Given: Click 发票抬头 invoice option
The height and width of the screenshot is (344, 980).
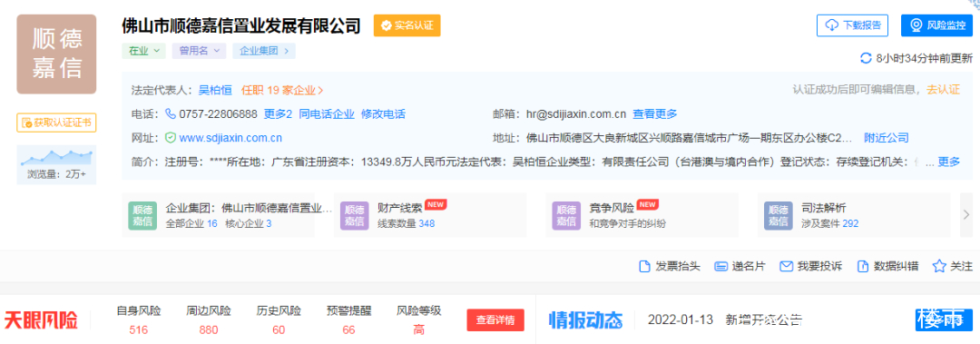Looking at the screenshot, I should [x=670, y=267].
